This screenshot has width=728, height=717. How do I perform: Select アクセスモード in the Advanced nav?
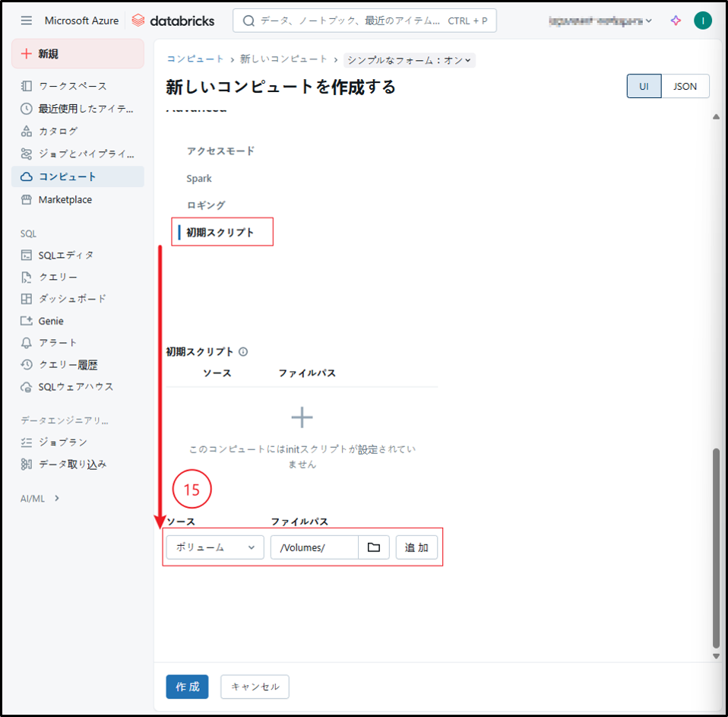point(220,151)
